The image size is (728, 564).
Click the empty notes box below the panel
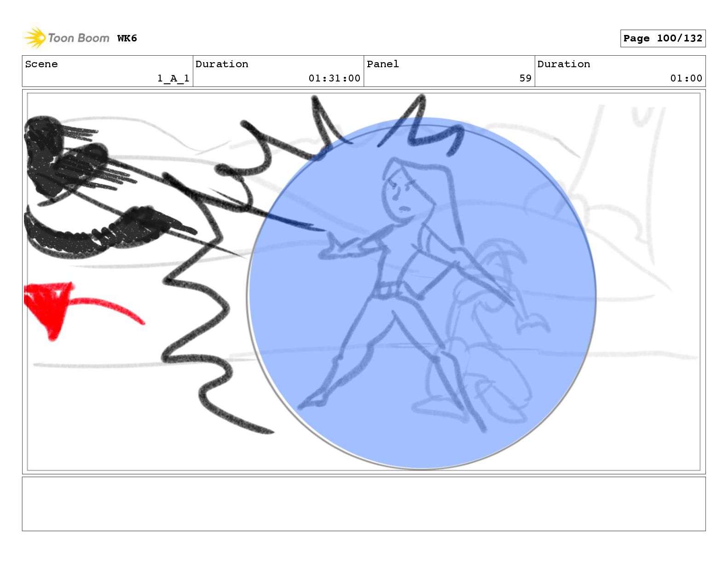tap(364, 504)
